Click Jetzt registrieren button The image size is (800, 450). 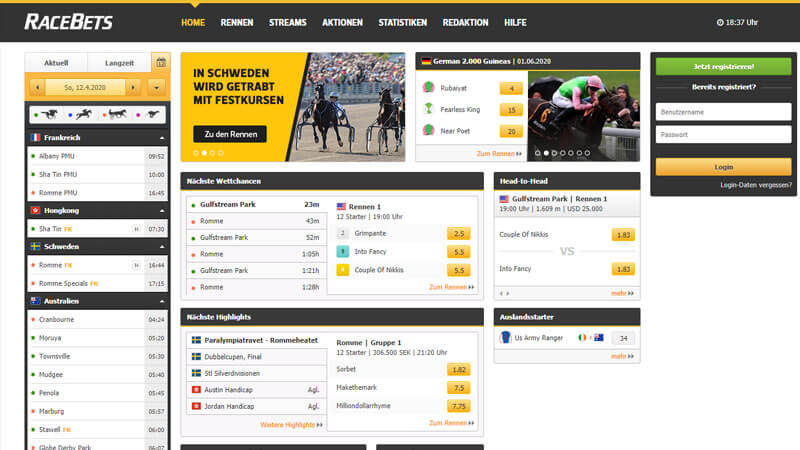pos(723,66)
